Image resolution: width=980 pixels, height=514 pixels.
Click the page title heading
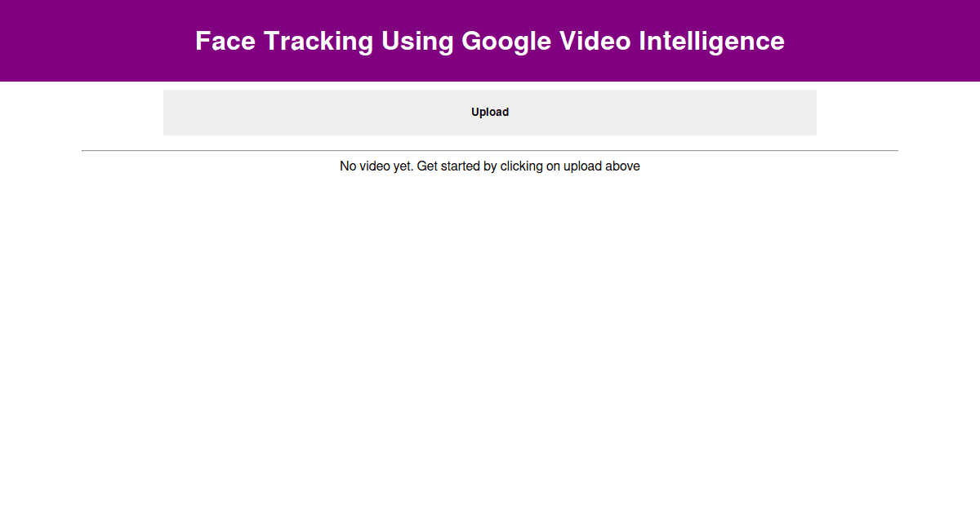(x=490, y=41)
